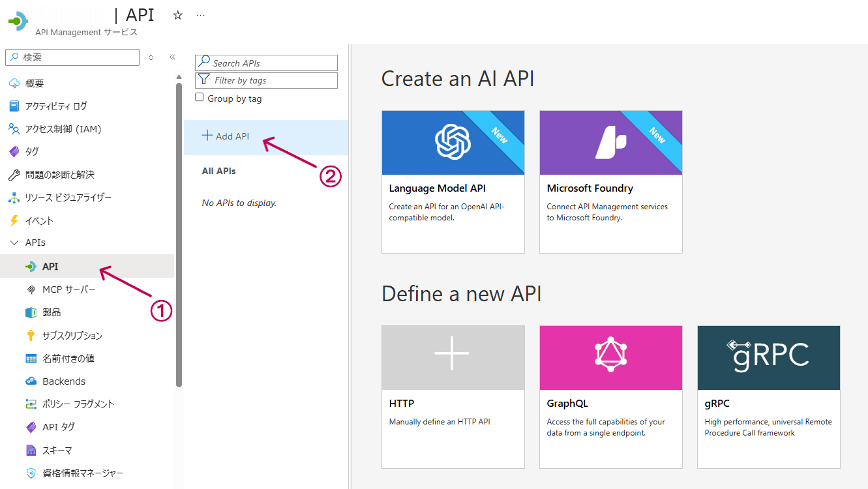Click the API Management service logo icon

tap(18, 21)
